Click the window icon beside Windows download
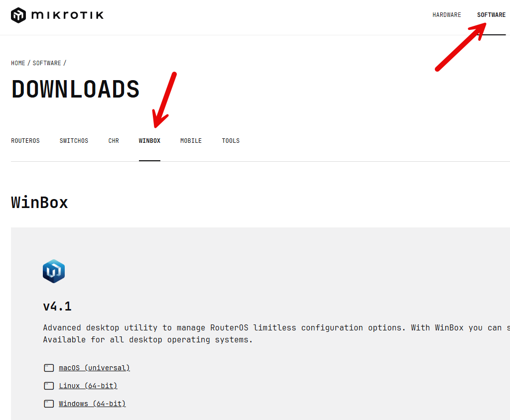 pos(49,404)
